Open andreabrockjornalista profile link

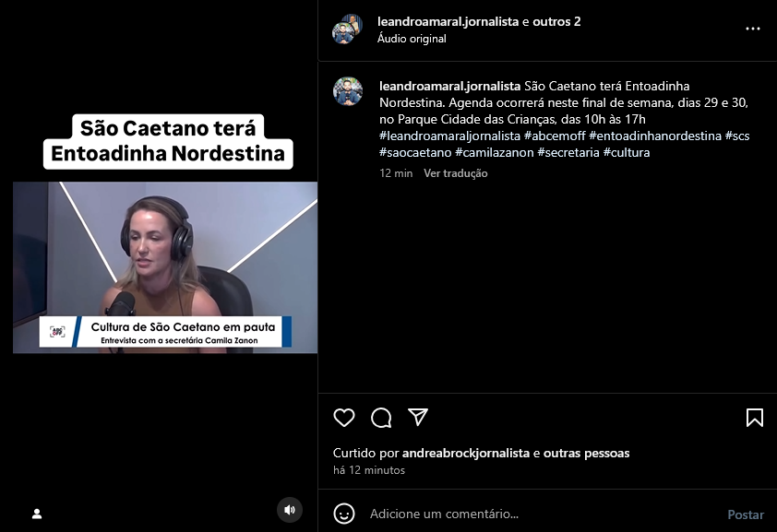click(466, 454)
